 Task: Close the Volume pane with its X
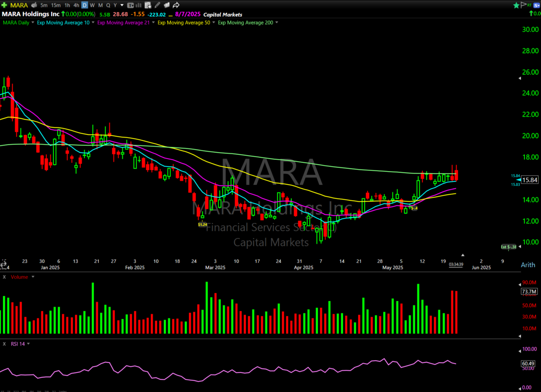tap(5, 277)
